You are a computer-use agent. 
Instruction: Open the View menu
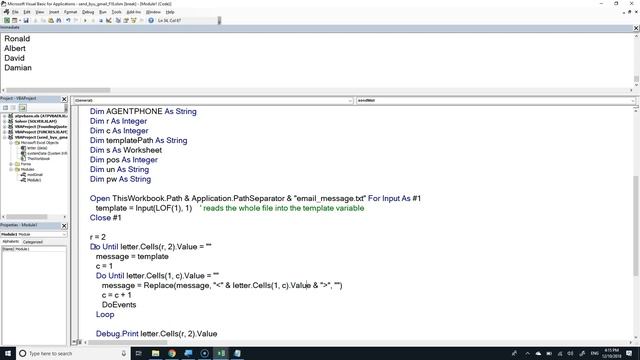(x=40, y=12)
